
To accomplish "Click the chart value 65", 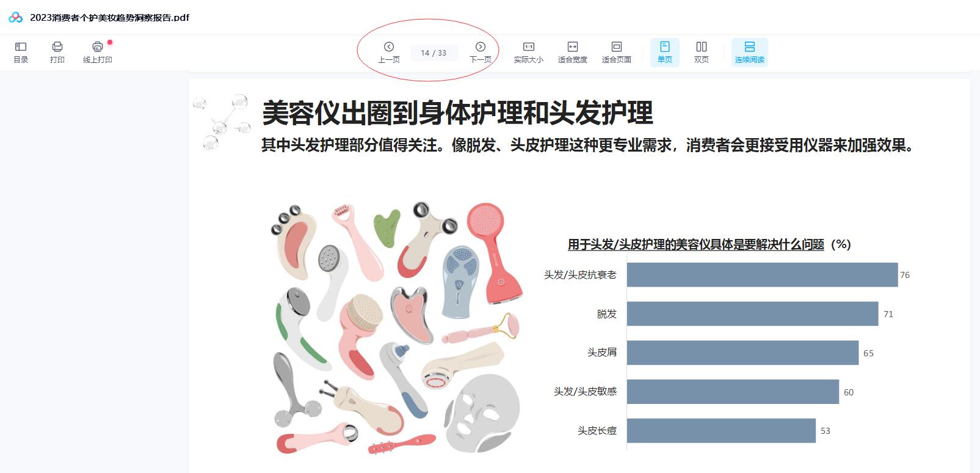I will pos(868,353).
